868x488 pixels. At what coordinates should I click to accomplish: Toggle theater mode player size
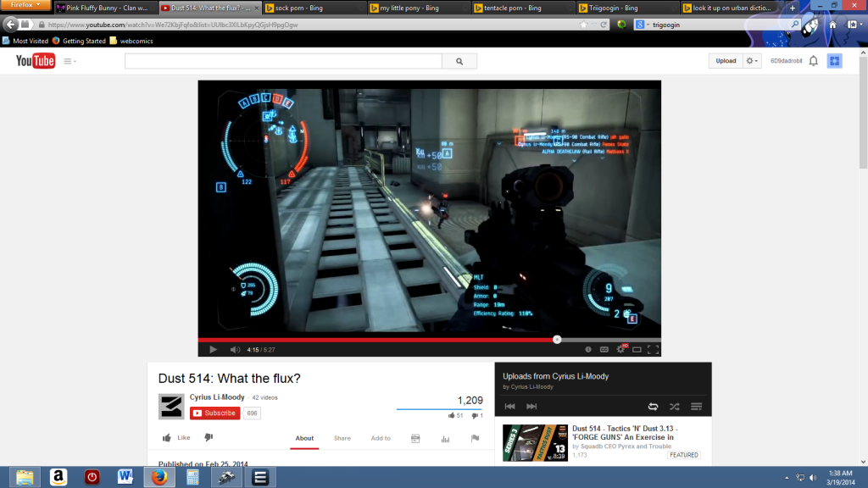637,350
